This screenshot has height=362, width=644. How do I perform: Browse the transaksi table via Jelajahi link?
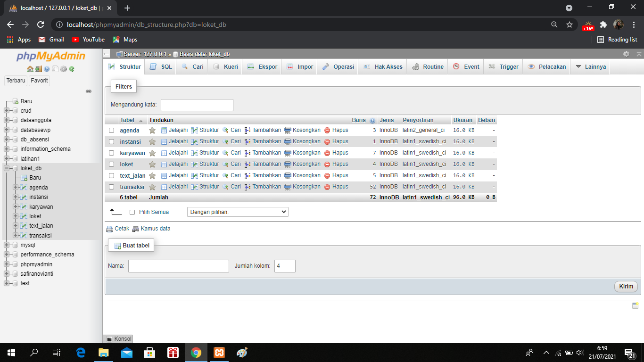(177, 187)
